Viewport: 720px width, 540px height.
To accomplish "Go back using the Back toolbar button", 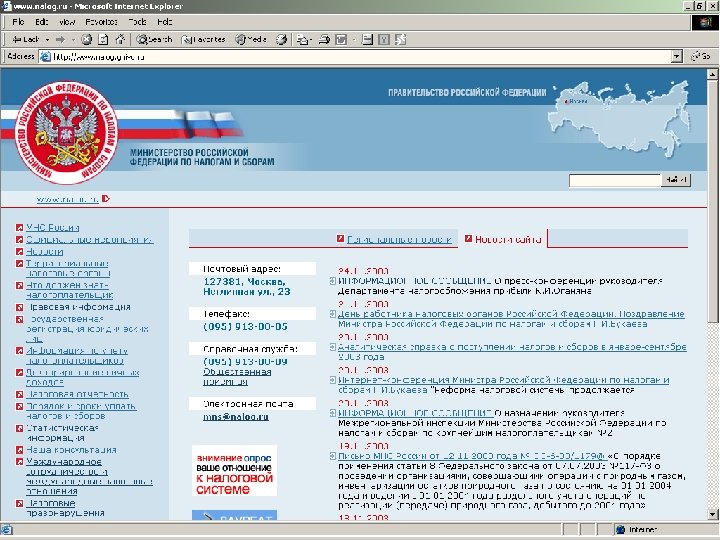I will [x=26, y=39].
